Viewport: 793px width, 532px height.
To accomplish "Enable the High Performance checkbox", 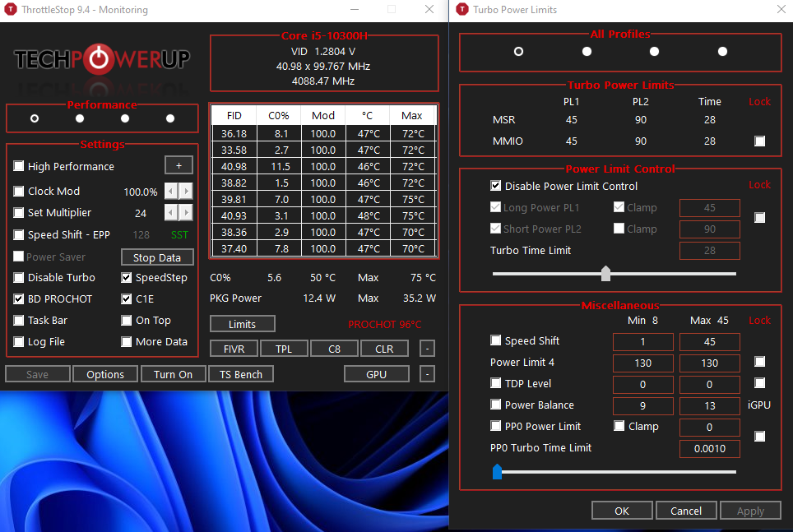I will (19, 166).
